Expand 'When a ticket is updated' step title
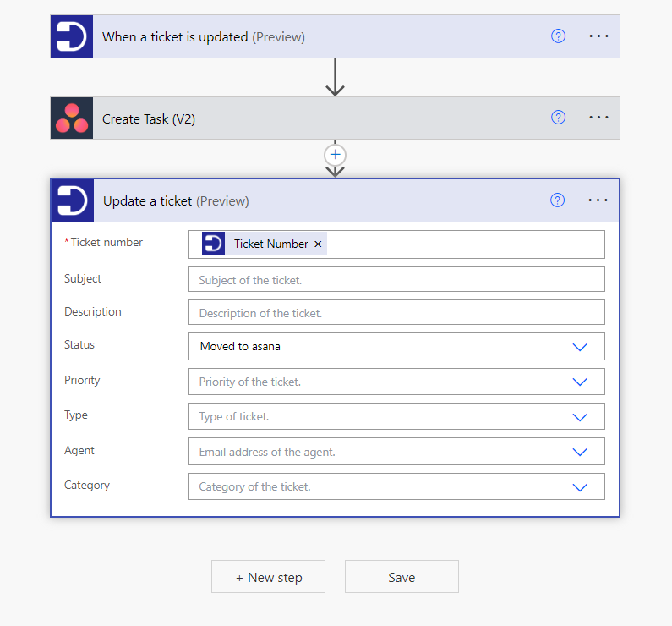The image size is (672, 626). (x=203, y=37)
